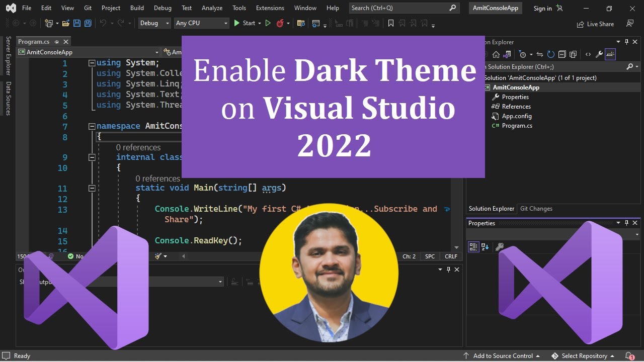This screenshot has height=362, width=644.
Task: Click the Search (Ctrl+Q) box
Action: (405, 8)
